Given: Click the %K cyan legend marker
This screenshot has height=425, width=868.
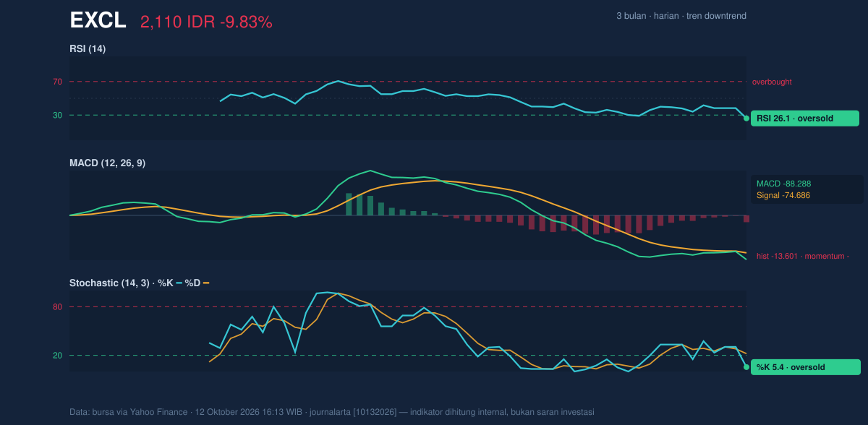Looking at the screenshot, I should [179, 283].
